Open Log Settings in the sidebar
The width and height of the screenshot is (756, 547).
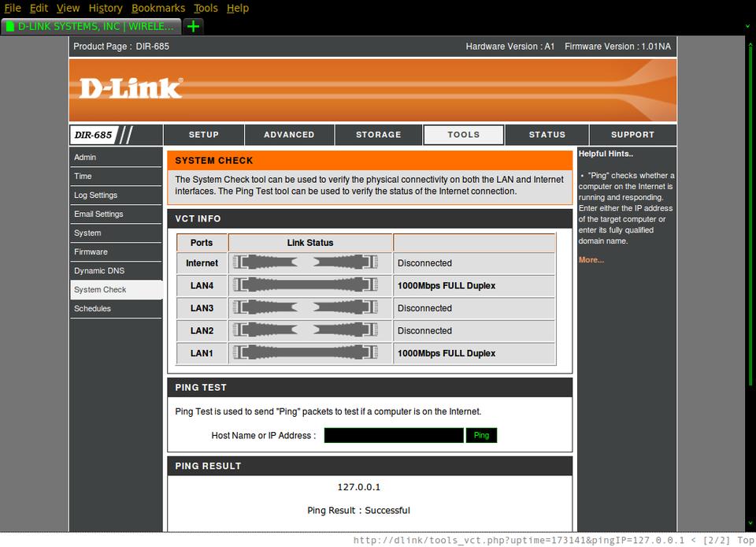pos(116,195)
